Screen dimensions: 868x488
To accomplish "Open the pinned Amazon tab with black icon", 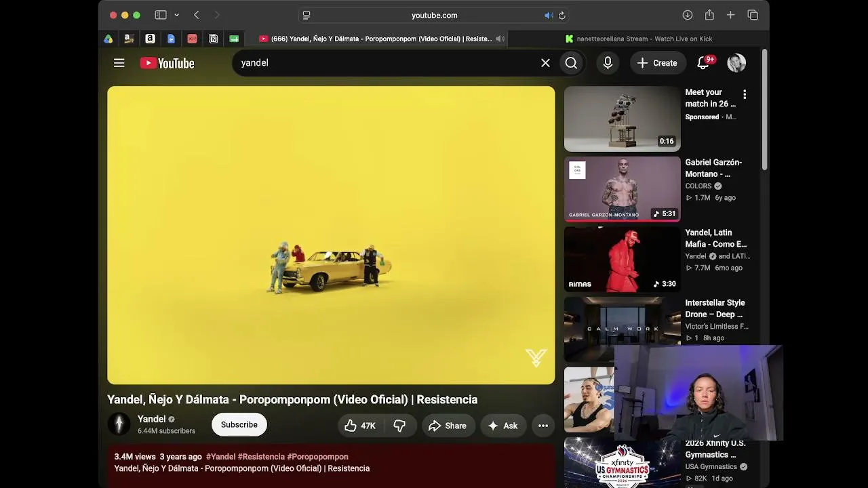I will click(150, 39).
